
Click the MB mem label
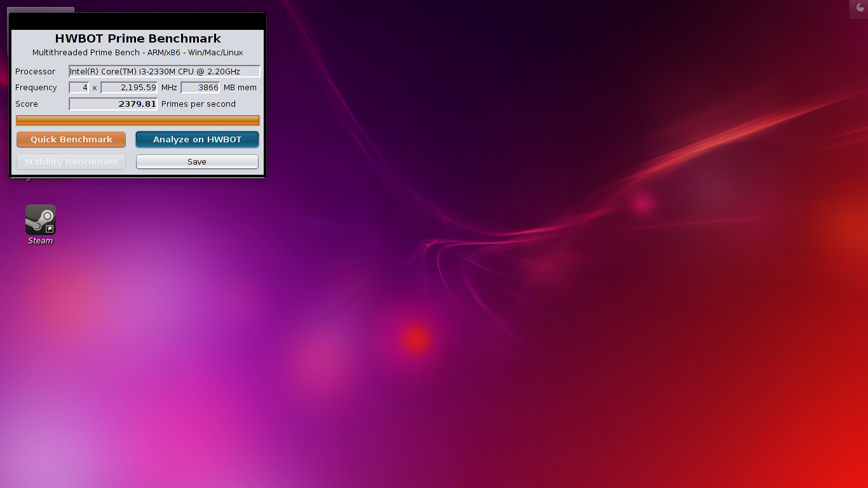(x=240, y=88)
